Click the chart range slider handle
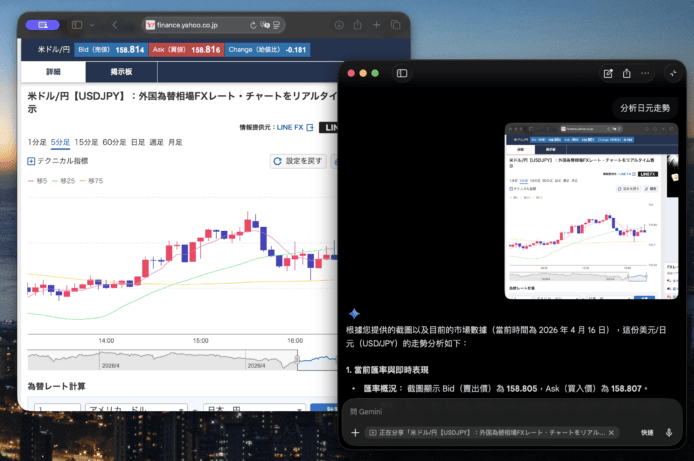The height and width of the screenshot is (461, 694). (x=297, y=360)
